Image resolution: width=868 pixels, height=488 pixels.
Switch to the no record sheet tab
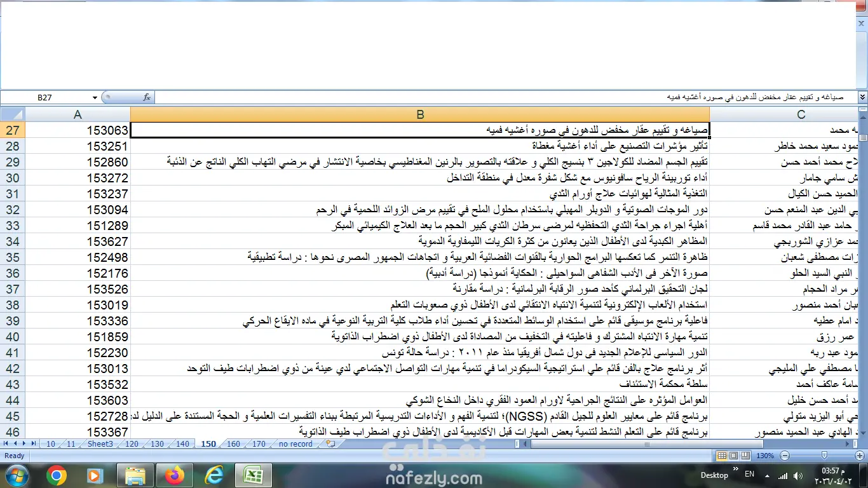point(295,444)
